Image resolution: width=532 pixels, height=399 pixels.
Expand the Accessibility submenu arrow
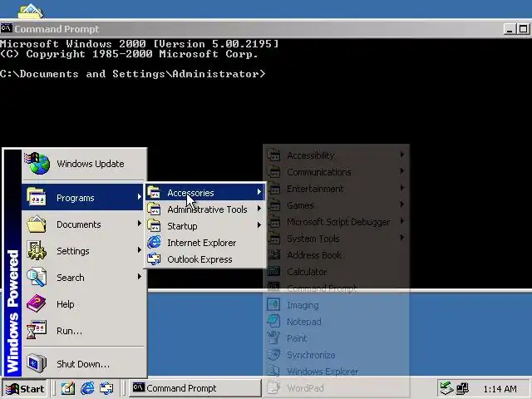pos(402,155)
